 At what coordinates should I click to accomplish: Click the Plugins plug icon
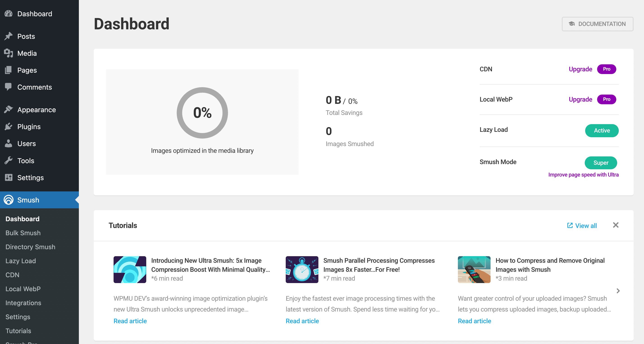pos(9,126)
